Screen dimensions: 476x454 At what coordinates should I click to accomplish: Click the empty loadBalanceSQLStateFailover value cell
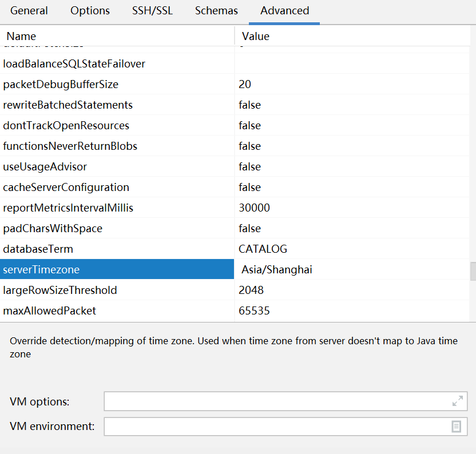pyautogui.click(x=352, y=63)
